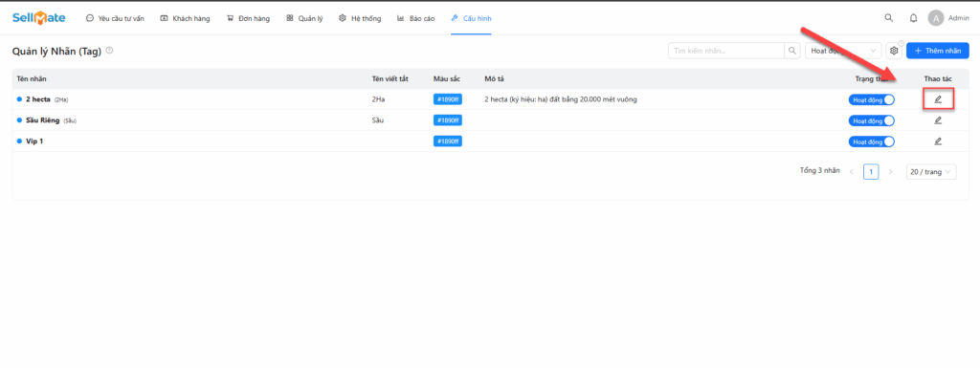Open the Hoạt động status filter dropdown
The width and height of the screenshot is (980, 368).
[843, 51]
